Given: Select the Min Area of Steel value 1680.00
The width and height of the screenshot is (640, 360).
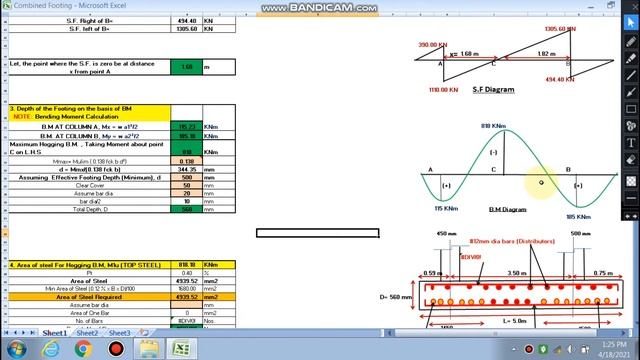Looking at the screenshot, I should click(187, 289).
